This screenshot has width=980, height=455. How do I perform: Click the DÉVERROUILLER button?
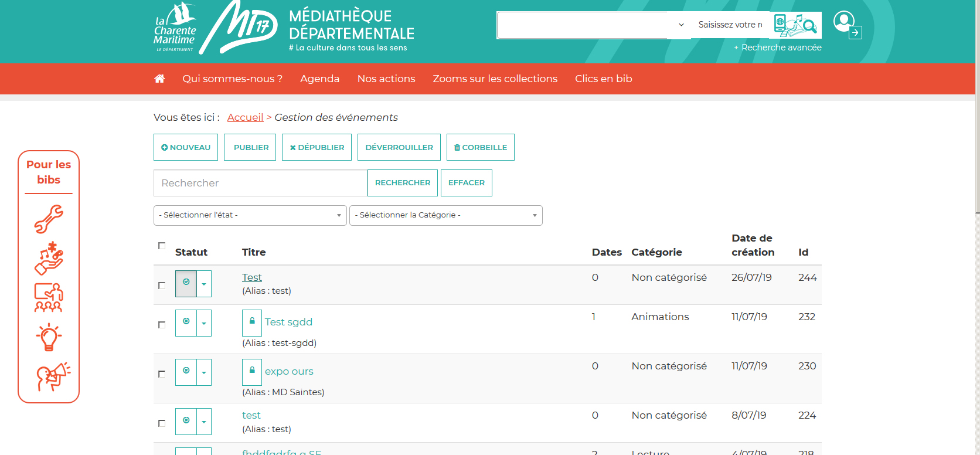click(x=399, y=147)
